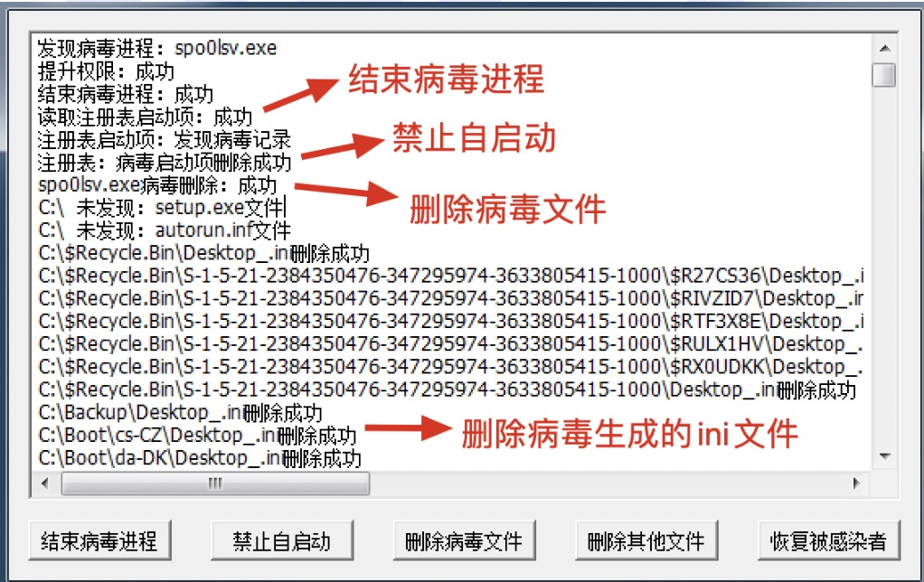Click the log line containing $RX0UDKK

click(451, 367)
